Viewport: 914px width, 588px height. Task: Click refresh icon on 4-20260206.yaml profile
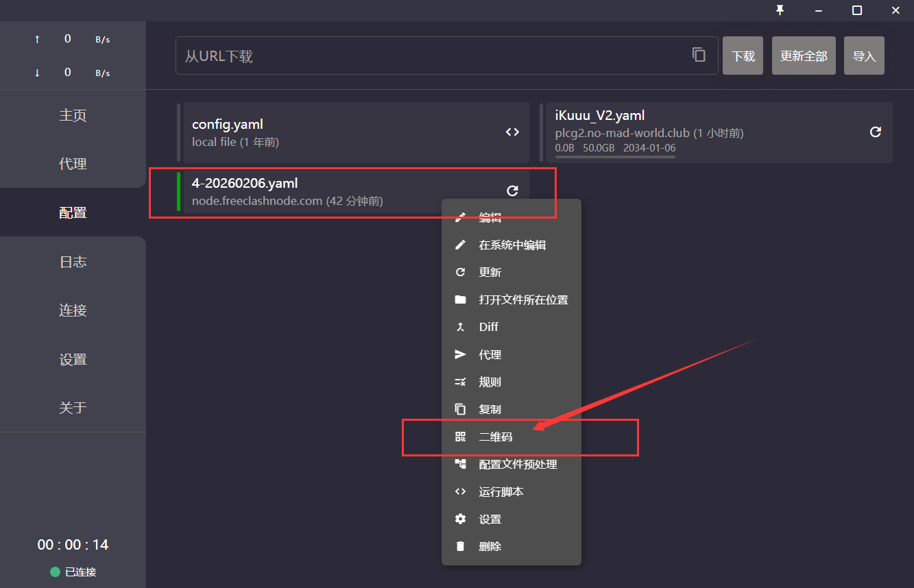[512, 191]
